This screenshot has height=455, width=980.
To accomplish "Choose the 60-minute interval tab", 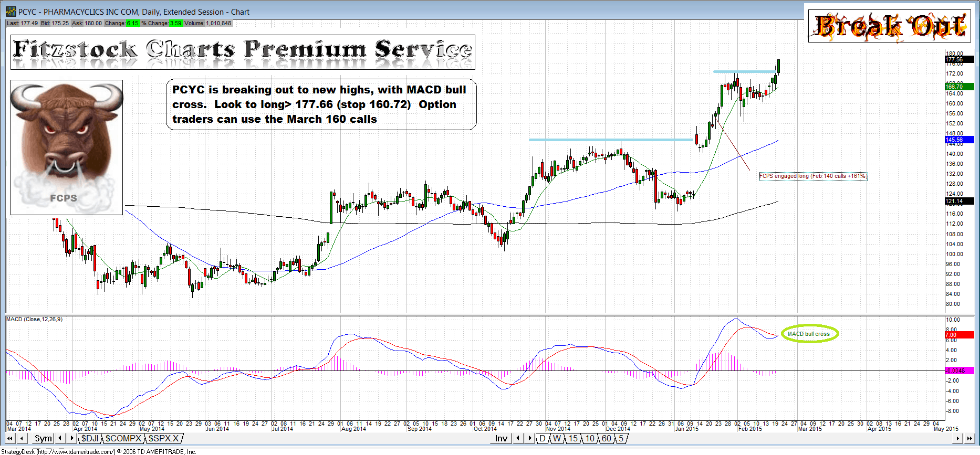I will (606, 438).
